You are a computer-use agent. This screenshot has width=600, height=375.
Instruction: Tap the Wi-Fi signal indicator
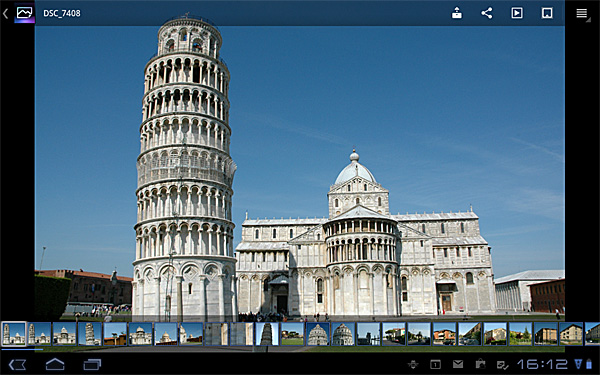click(578, 364)
